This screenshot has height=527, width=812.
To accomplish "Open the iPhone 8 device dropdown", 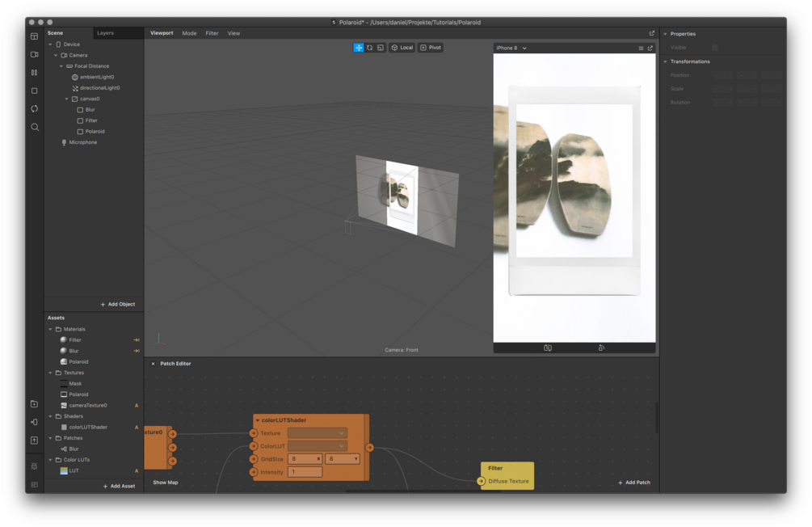I will (x=511, y=48).
